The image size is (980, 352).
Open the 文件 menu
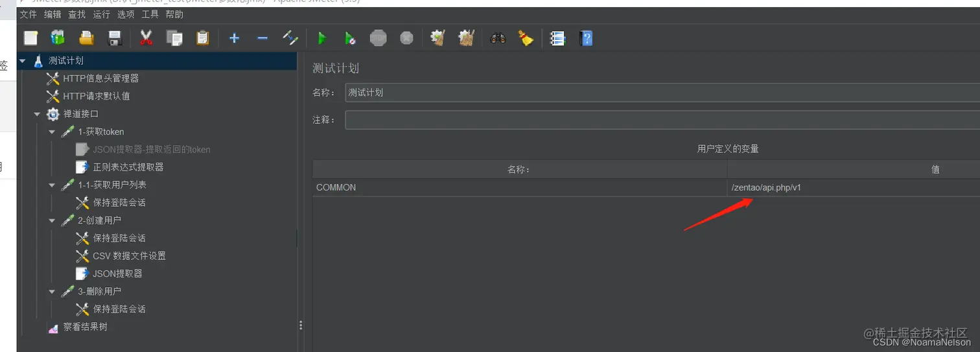click(x=28, y=14)
